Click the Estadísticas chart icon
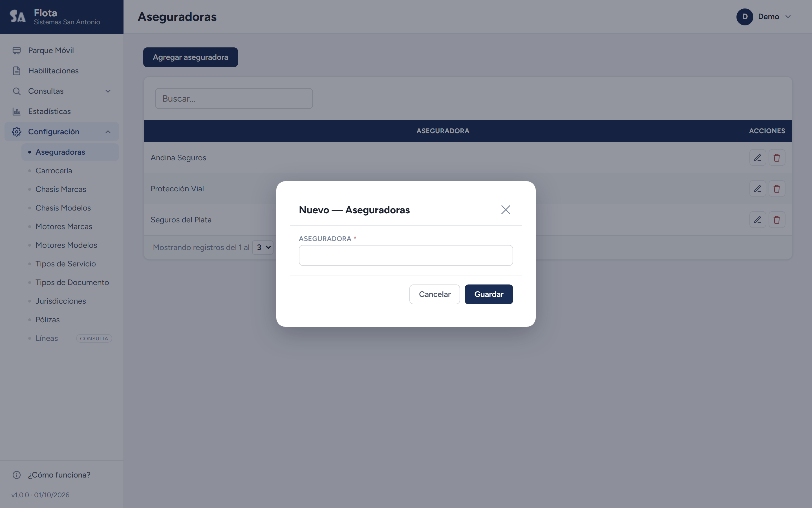The height and width of the screenshot is (508, 812). pos(16,111)
